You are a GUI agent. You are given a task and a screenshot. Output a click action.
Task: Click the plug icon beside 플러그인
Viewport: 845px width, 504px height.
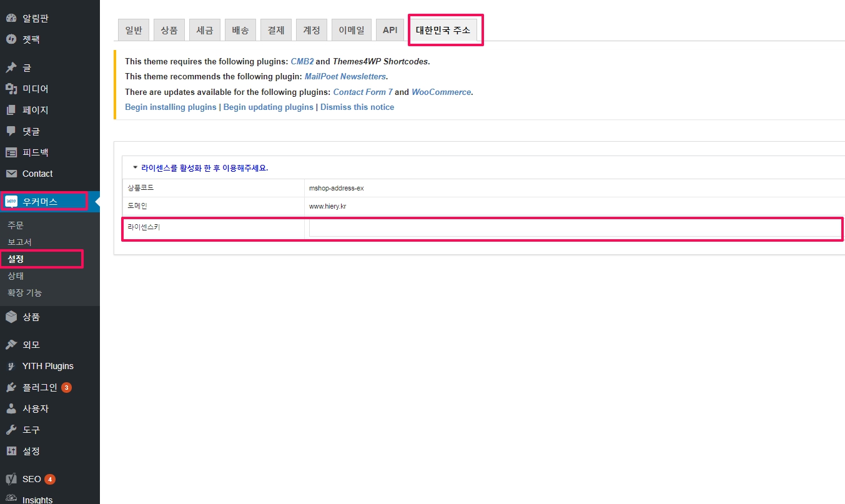tap(11, 387)
